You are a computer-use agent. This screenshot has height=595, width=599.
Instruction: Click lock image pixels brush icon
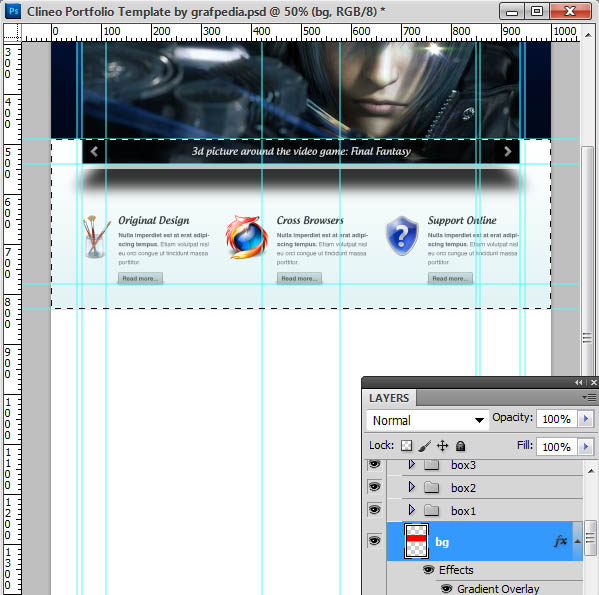(x=424, y=446)
